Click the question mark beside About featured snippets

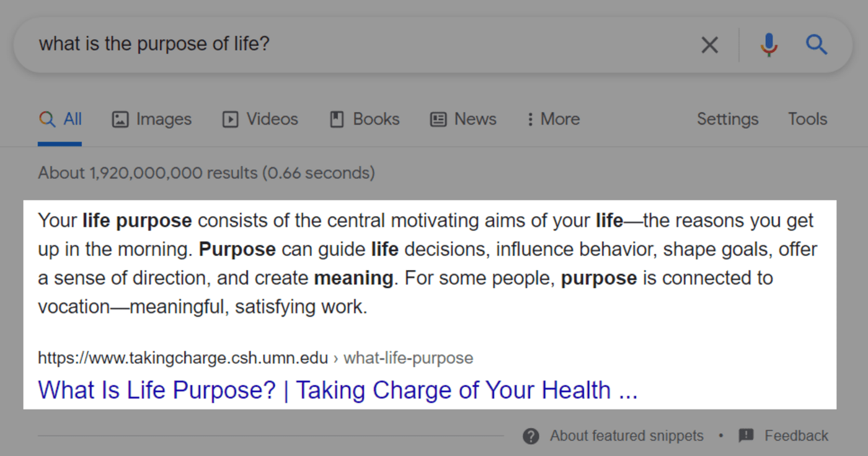pyautogui.click(x=531, y=436)
